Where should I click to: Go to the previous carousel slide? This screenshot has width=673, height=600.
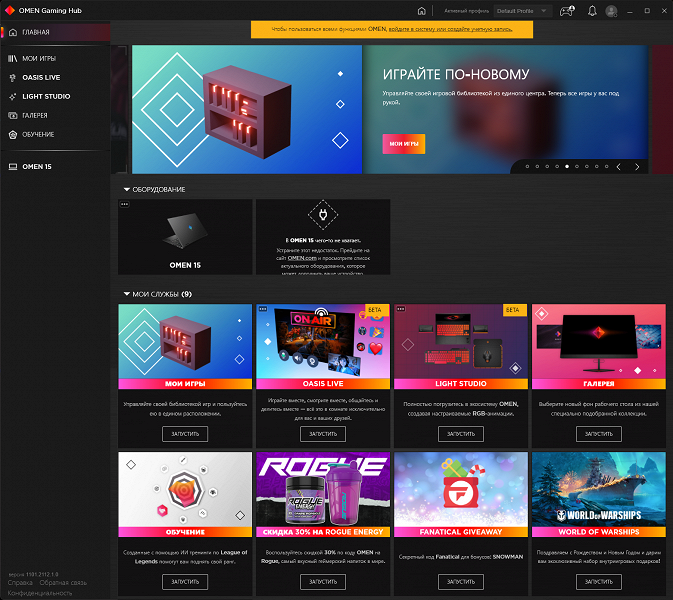pos(618,167)
